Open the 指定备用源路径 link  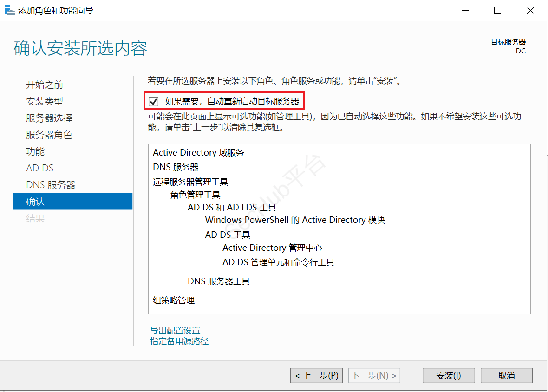179,341
